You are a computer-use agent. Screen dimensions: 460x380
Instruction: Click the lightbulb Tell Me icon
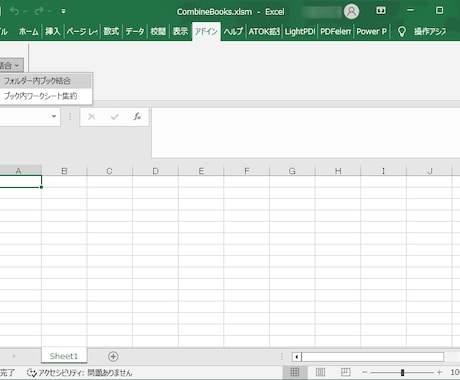coord(402,32)
